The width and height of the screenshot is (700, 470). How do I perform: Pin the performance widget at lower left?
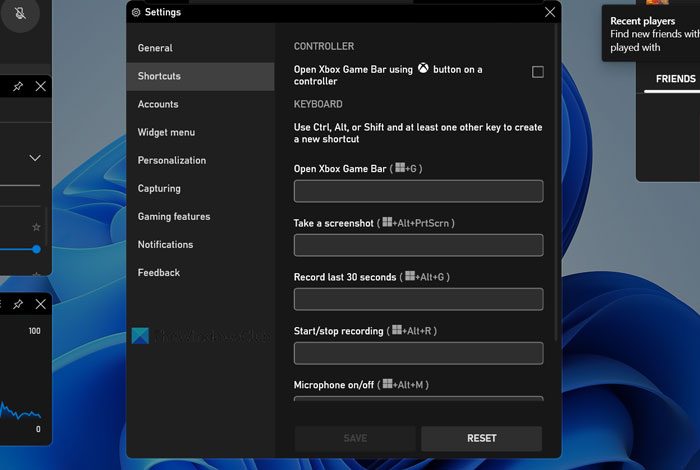(x=18, y=304)
